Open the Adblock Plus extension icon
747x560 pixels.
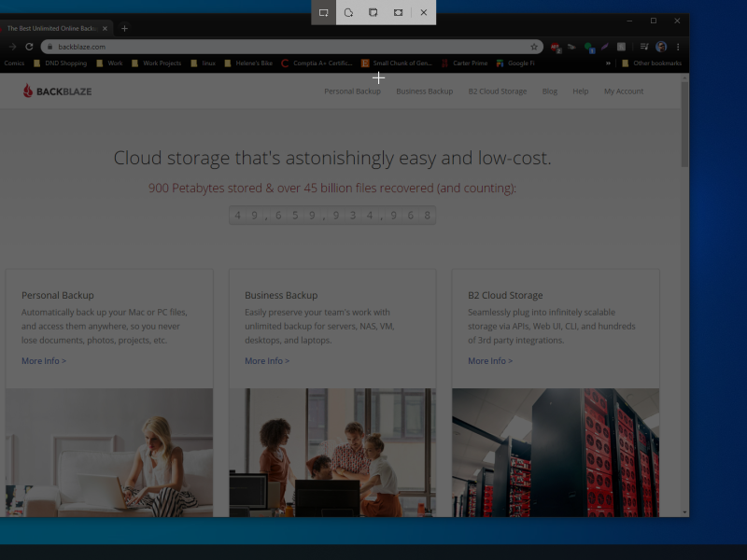click(555, 47)
